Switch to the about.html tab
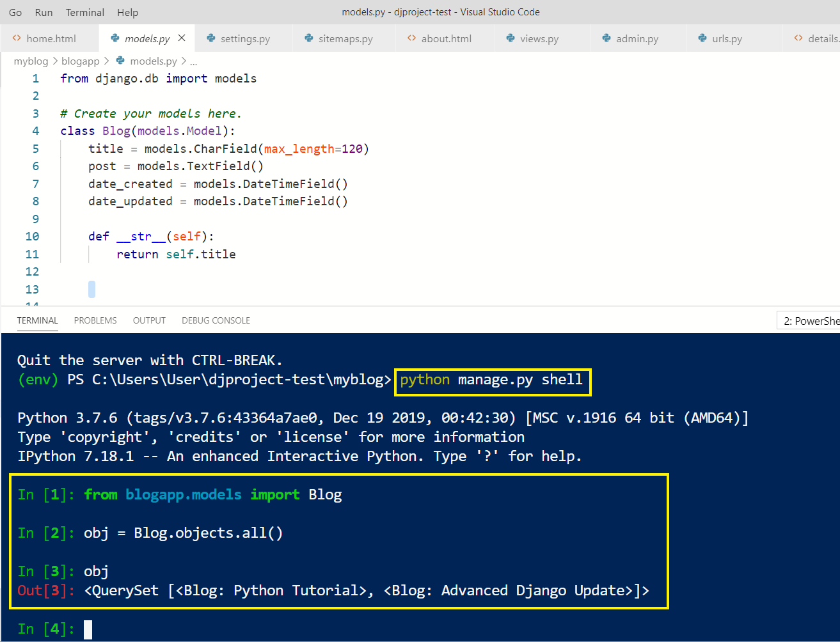Viewport: 840px width, 642px height. [x=446, y=38]
